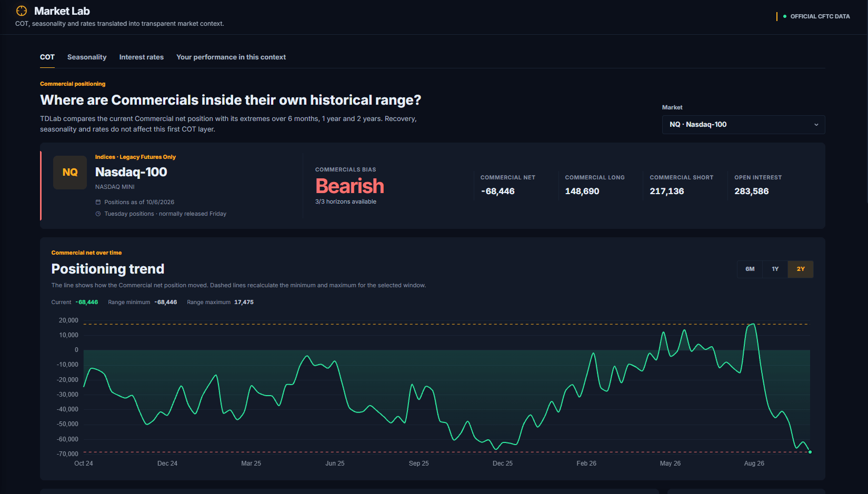Click the Market Lab crosshair logo icon
Image resolution: width=868 pixels, height=494 pixels.
(22, 11)
